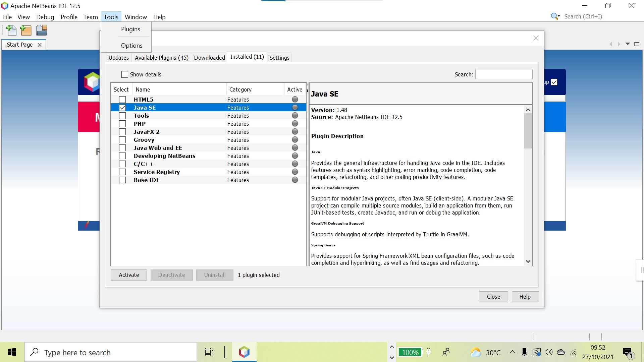Screen dimensions: 644x362
Task: Click the Task View taskbar icon
Action: click(x=208, y=352)
